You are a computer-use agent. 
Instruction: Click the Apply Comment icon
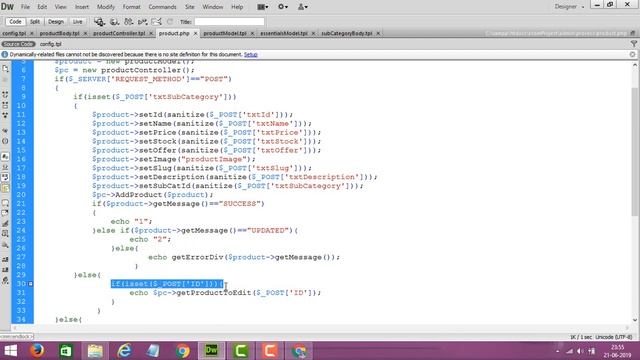pyautogui.click(x=5, y=203)
